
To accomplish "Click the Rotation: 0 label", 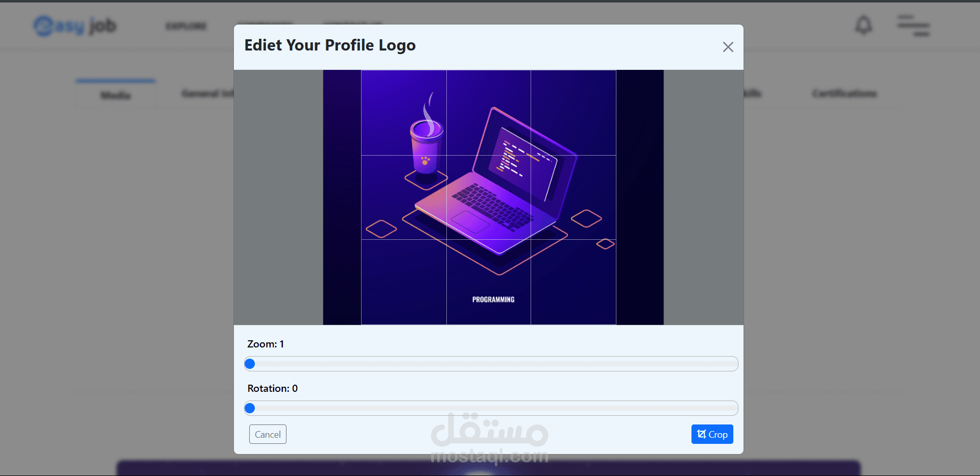I will 273,388.
